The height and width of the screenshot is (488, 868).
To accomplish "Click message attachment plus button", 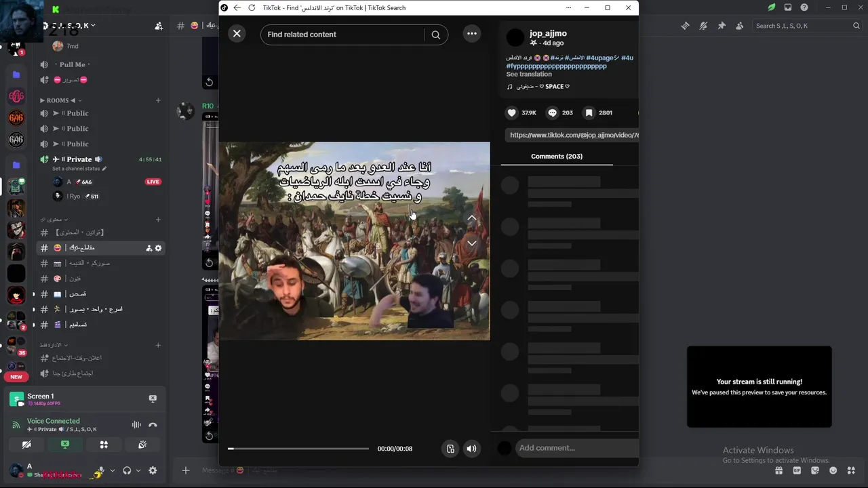I will pyautogui.click(x=185, y=470).
